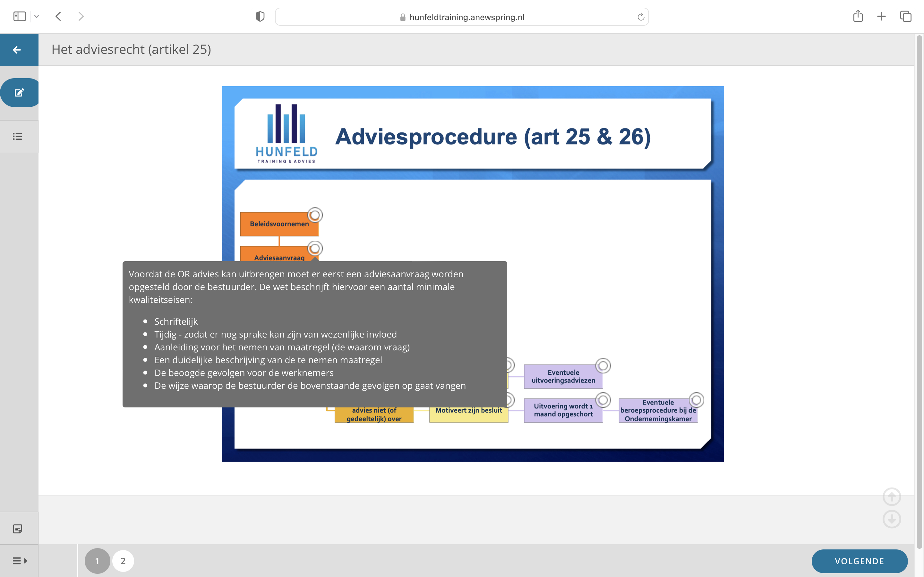Select hotspot on Uitvoering wordt 1 maand opgeschort

coord(603,400)
